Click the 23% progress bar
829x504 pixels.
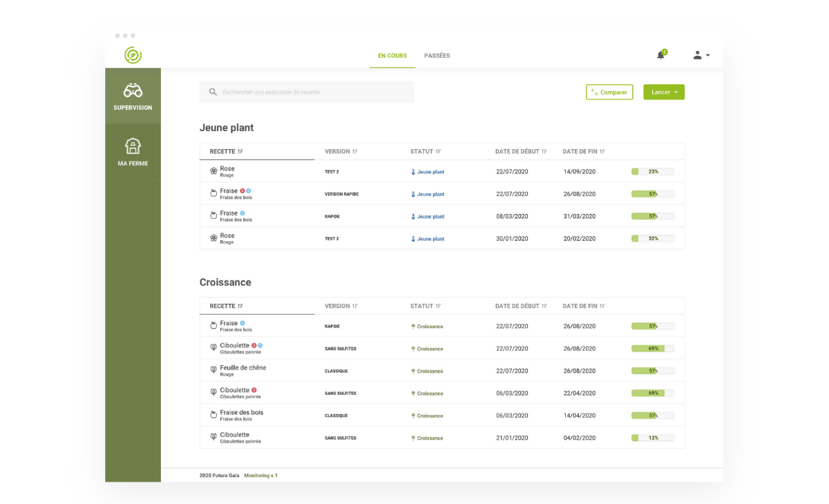(x=653, y=171)
